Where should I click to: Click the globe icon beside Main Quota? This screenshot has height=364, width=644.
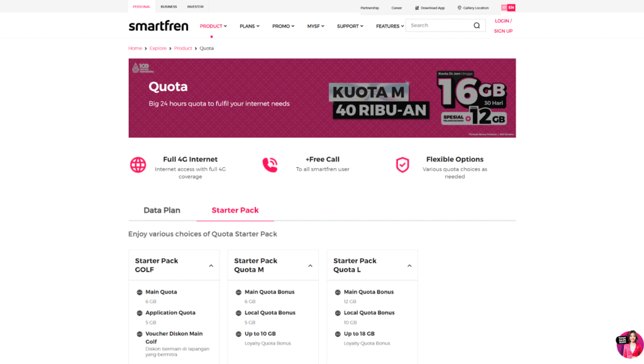tap(139, 292)
